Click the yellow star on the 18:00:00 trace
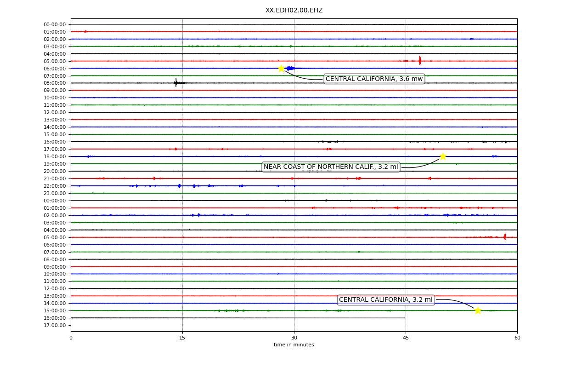The height and width of the screenshot is (368, 588). point(443,156)
